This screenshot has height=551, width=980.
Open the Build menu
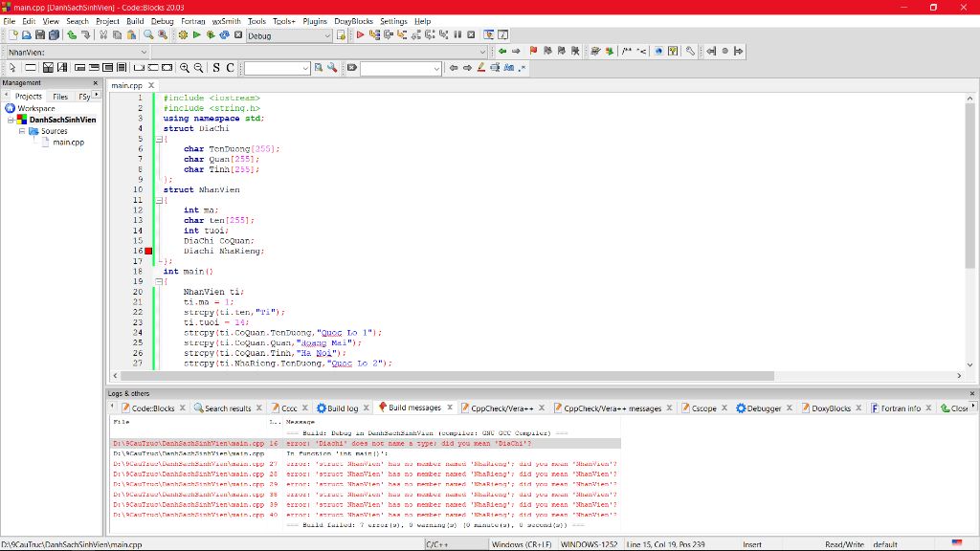135,21
